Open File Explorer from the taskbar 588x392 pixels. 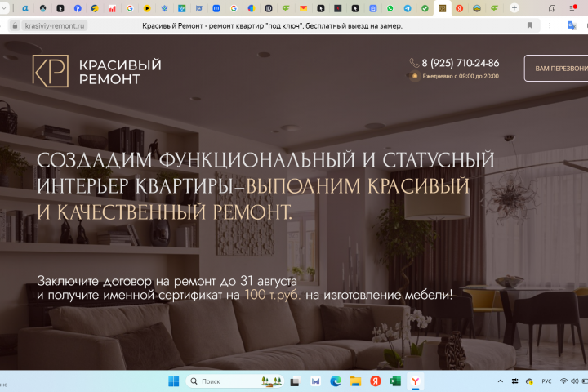pos(355,381)
